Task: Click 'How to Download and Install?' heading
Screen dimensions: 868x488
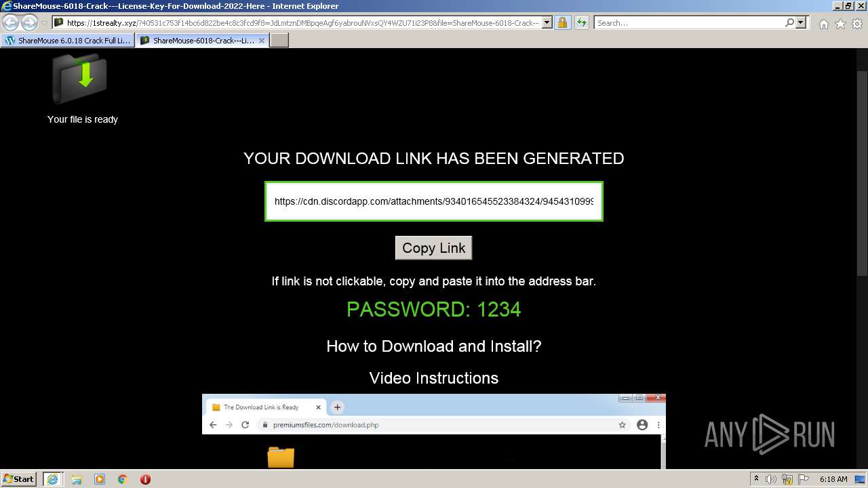Action: pyautogui.click(x=434, y=346)
